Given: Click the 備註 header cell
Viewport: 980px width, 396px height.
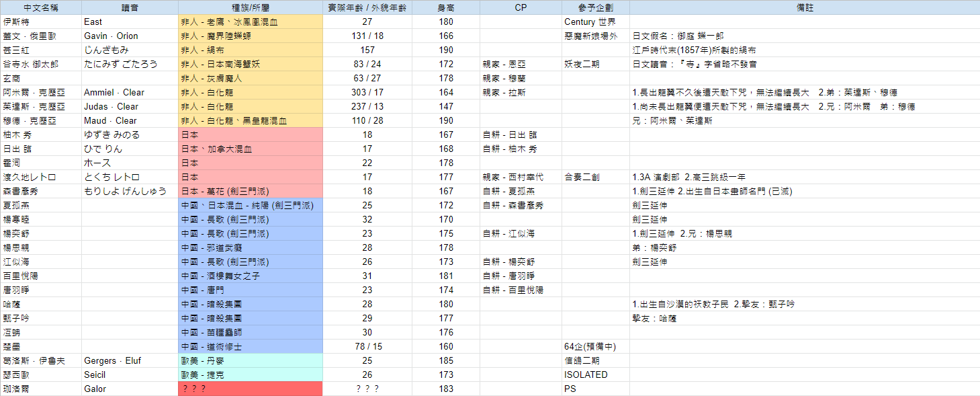Looking at the screenshot, I should (805, 8).
